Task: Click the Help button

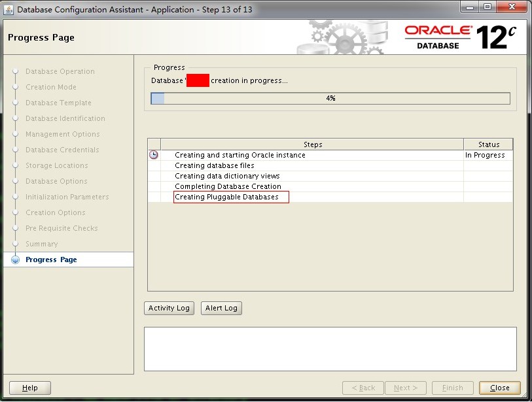Action: [30, 388]
